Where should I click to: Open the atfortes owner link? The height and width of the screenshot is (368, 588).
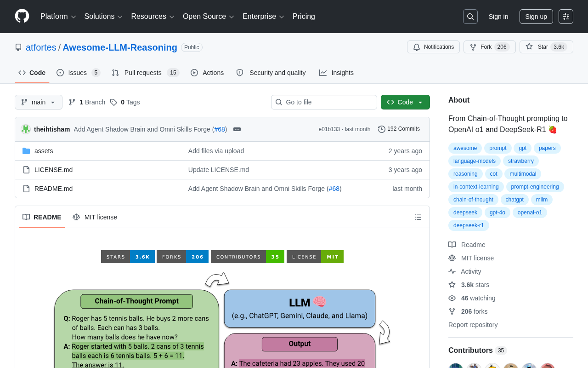pyautogui.click(x=41, y=47)
